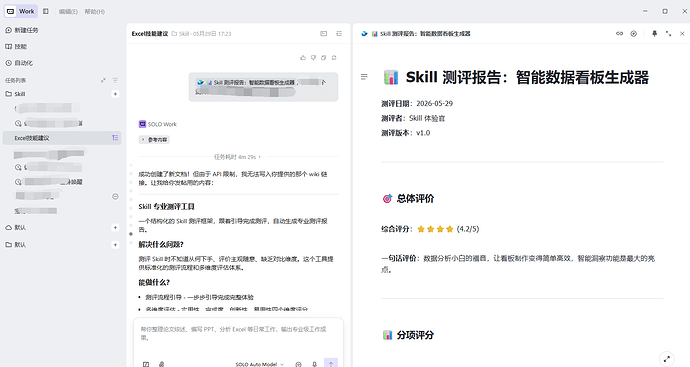
Task: Open the panel layout icon in the chat header
Action: pyautogui.click(x=323, y=33)
